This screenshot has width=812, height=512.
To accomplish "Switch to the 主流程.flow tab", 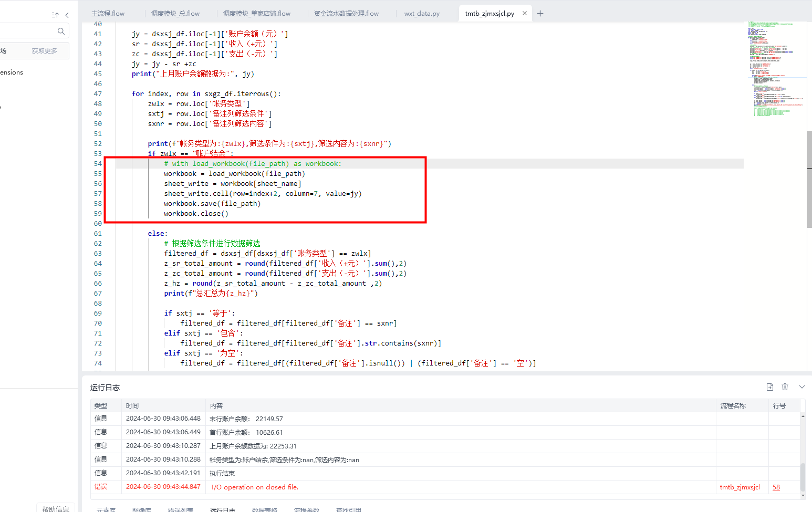I will coord(108,14).
